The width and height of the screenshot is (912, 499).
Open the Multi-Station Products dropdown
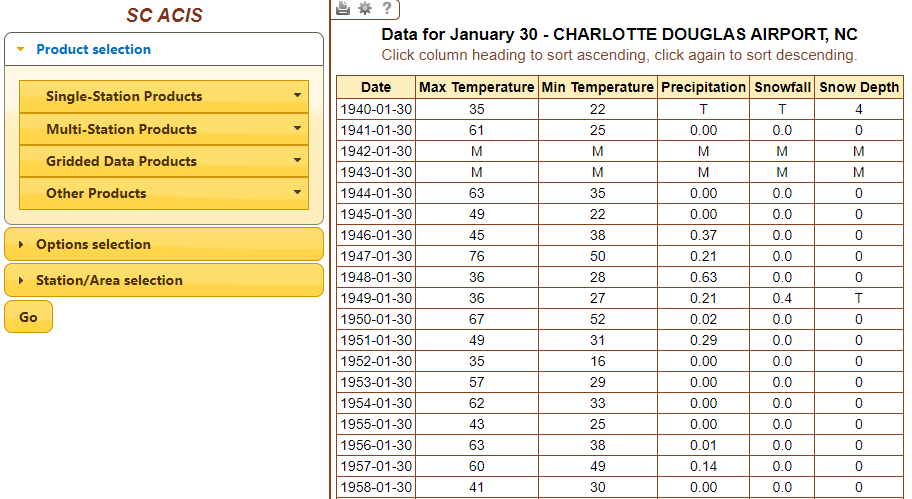164,129
